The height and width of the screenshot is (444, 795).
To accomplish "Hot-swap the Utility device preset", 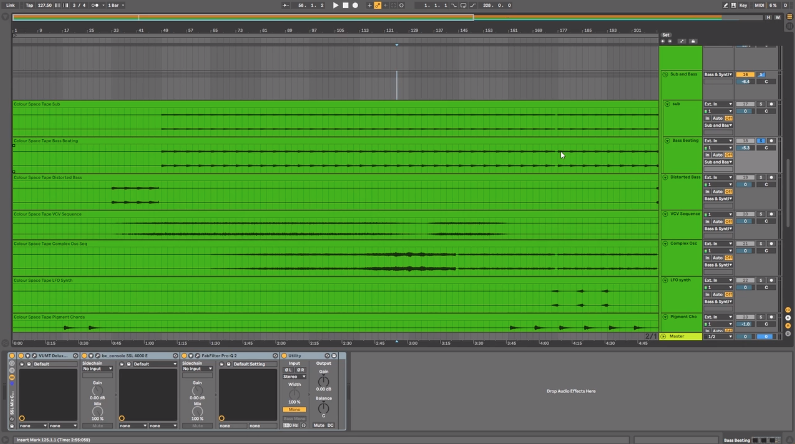I will coord(327,356).
